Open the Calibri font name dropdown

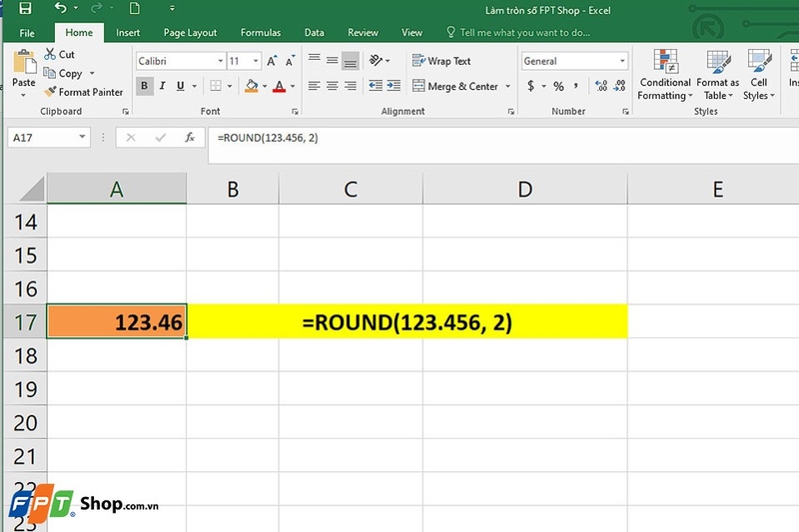(220, 61)
